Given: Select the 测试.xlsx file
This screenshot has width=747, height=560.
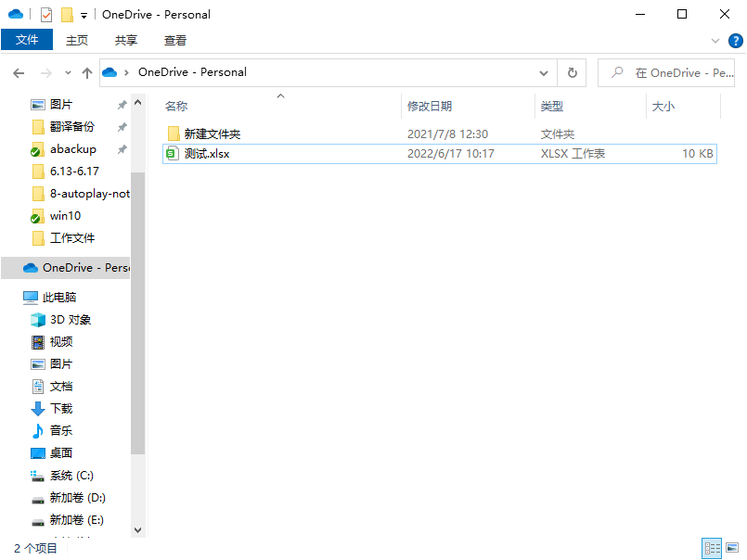Looking at the screenshot, I should [x=439, y=154].
